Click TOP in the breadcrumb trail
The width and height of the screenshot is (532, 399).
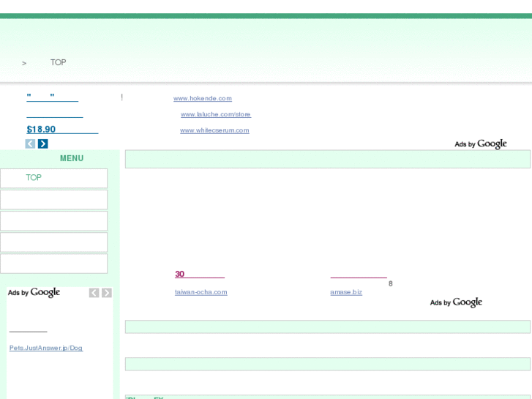58,63
